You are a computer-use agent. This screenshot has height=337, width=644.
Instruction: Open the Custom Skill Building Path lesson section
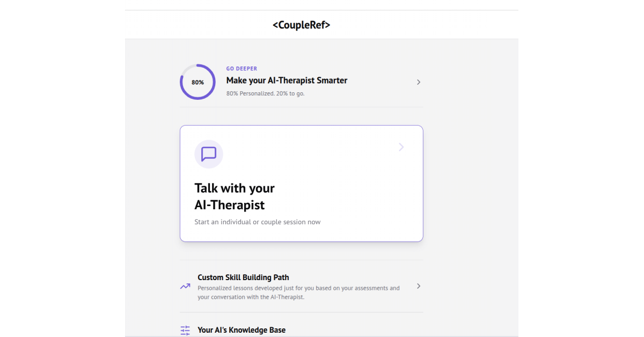click(x=243, y=277)
